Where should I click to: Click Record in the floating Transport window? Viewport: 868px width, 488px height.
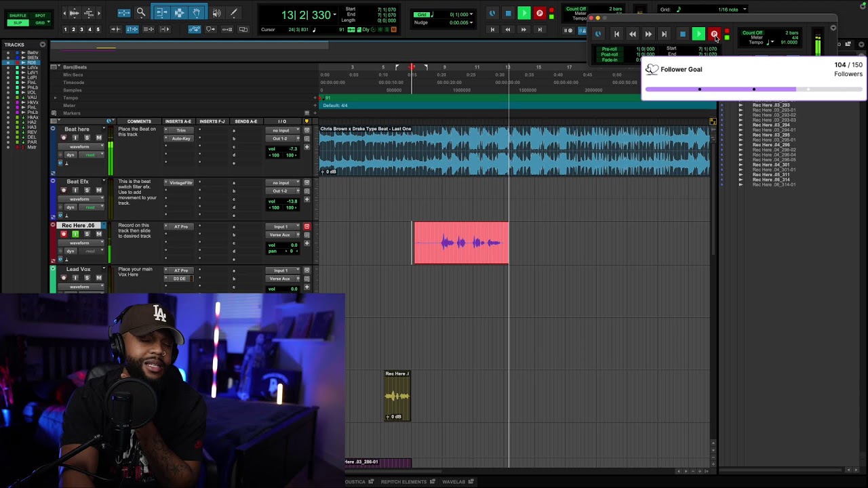pos(714,34)
